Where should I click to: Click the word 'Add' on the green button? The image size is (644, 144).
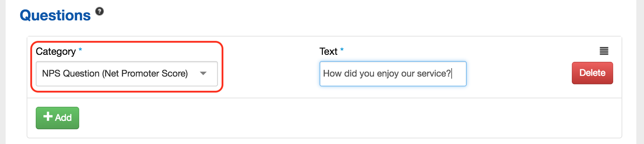pyautogui.click(x=63, y=118)
